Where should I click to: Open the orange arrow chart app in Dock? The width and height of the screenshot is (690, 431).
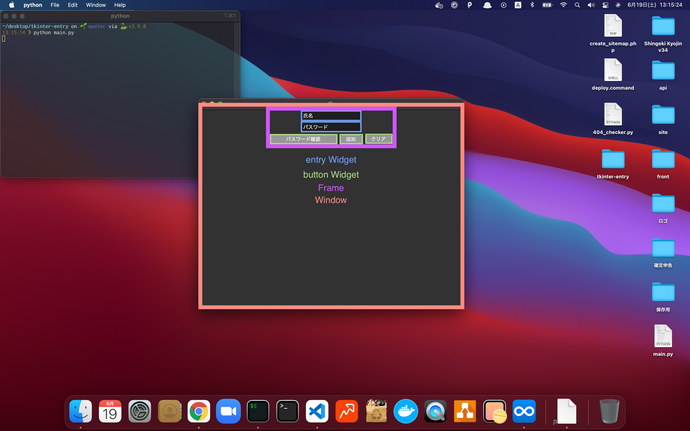(346, 411)
